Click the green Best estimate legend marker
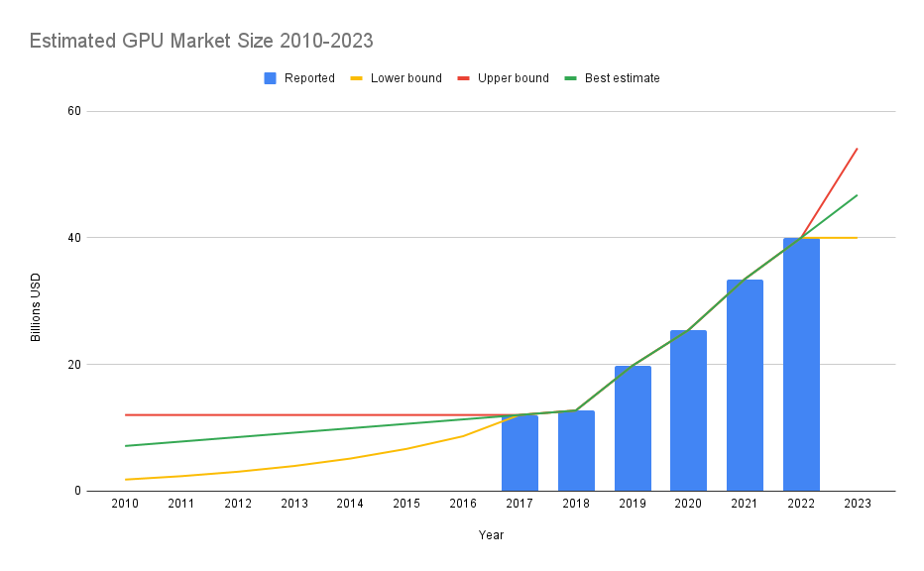Image resolution: width=924 pixels, height=571 pixels. tap(570, 78)
